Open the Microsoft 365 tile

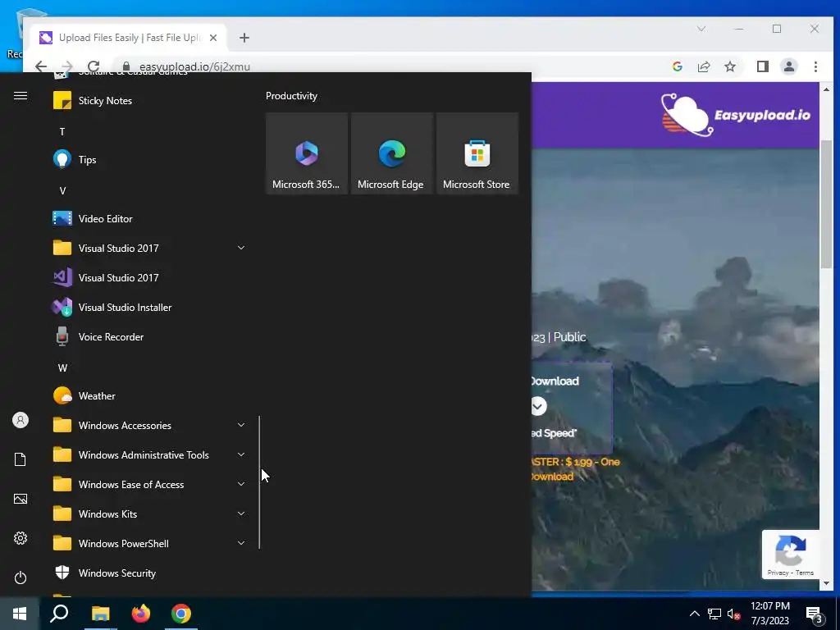307,153
